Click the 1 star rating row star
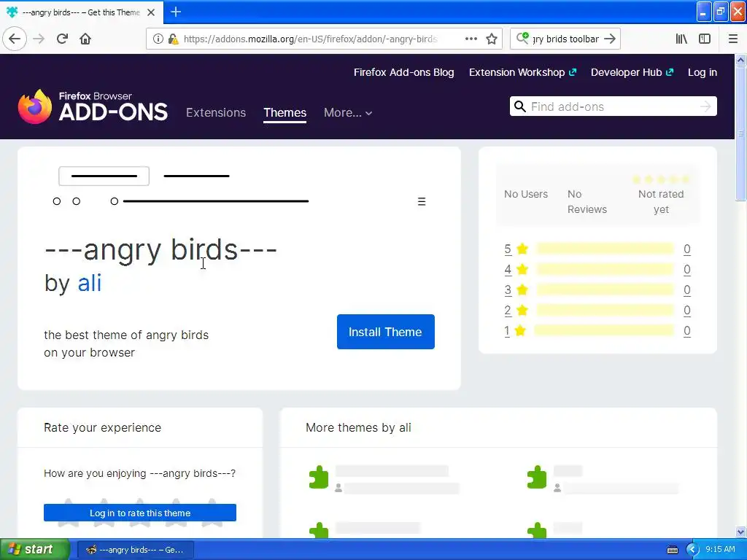This screenshot has width=747, height=560. click(520, 330)
